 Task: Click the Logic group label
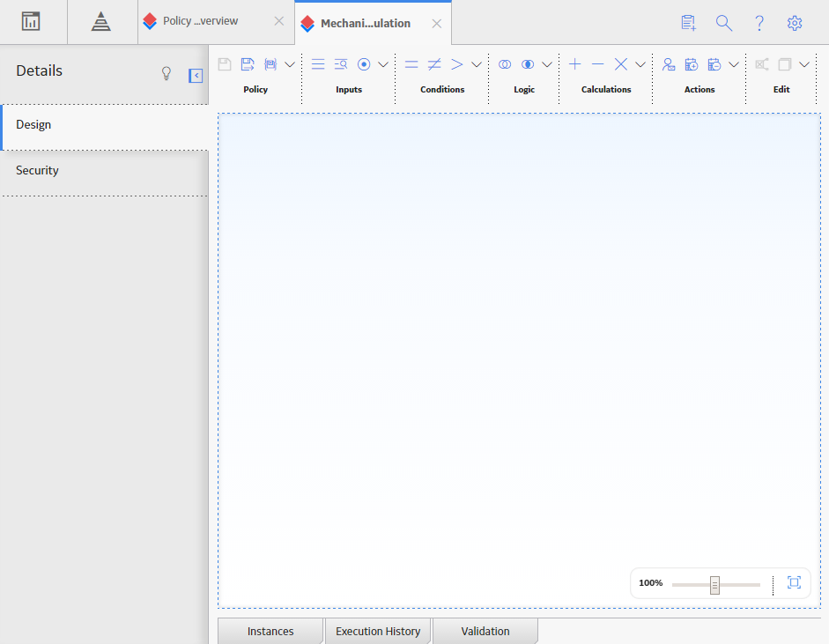[524, 89]
